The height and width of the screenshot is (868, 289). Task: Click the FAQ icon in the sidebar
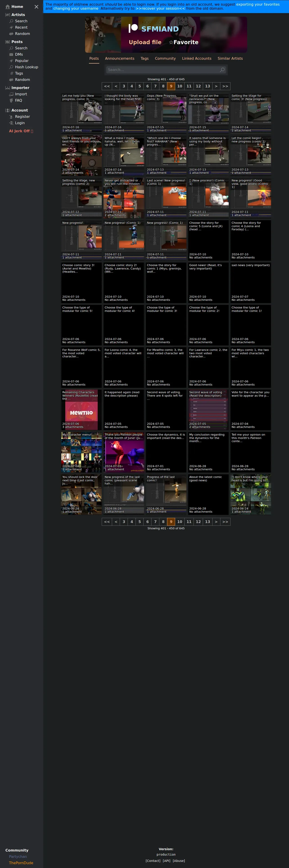click(11, 101)
